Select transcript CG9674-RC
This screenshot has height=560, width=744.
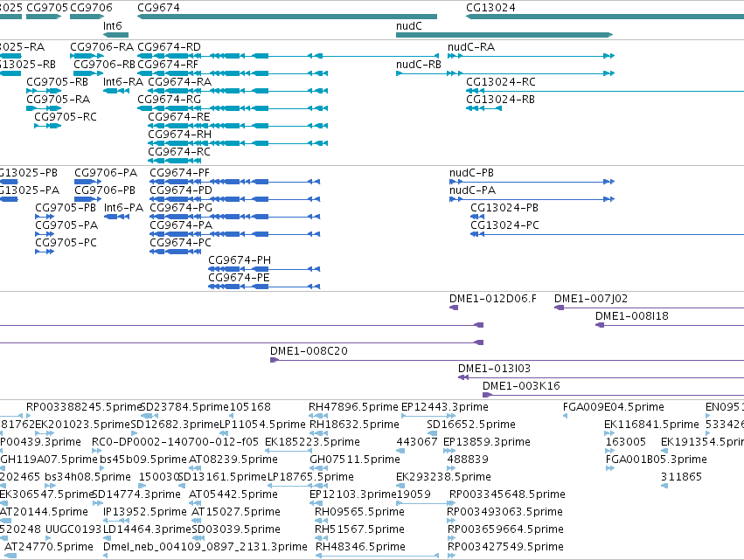pyautogui.click(x=179, y=152)
